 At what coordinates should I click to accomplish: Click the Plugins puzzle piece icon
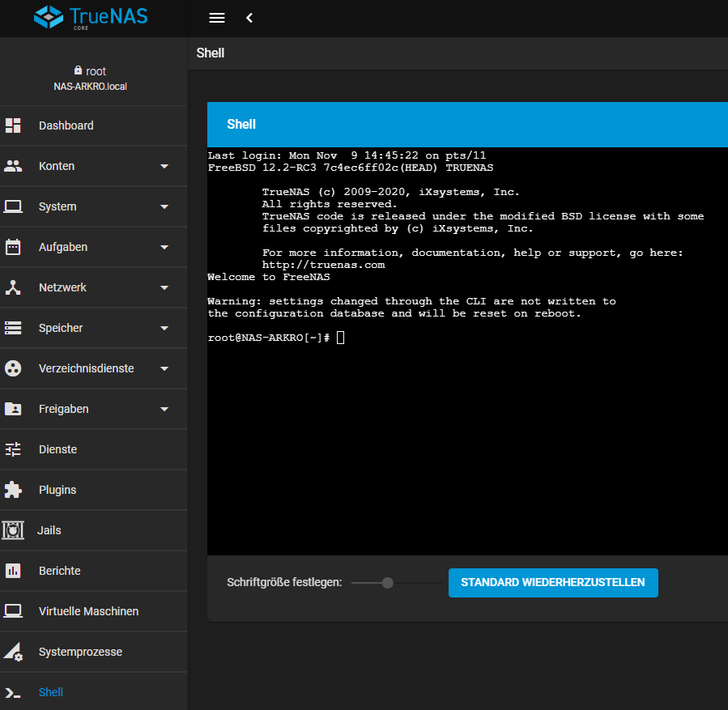[13, 490]
